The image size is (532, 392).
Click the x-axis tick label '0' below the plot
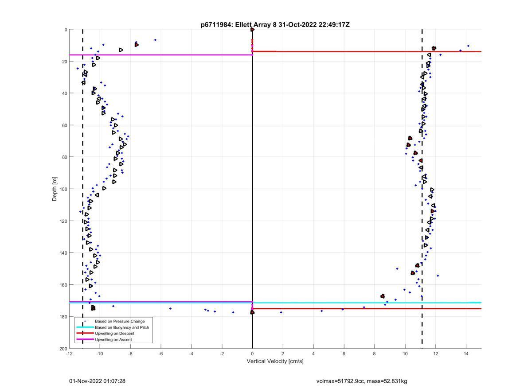252,354
